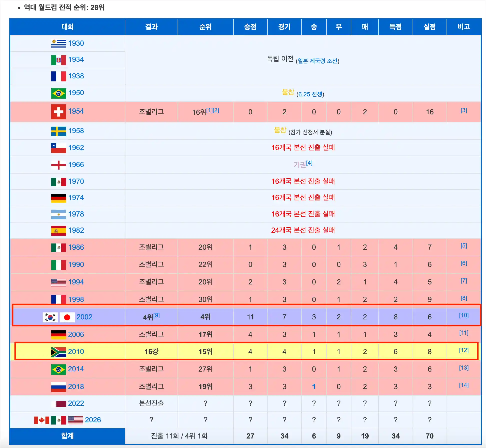Viewport: 486px width, 448px height.
Task: Open footnote [12] in the 2010 row
Action: [464, 350]
